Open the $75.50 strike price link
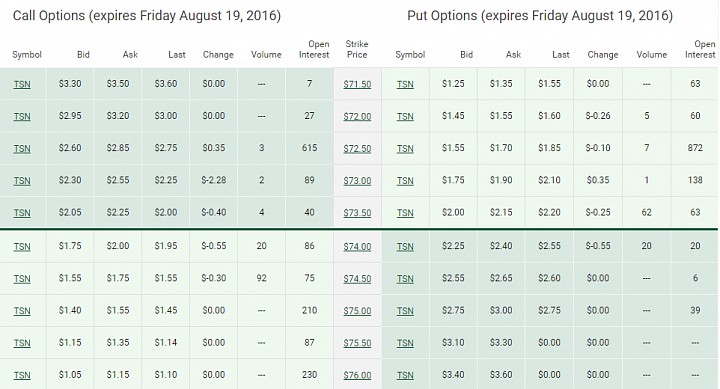This screenshot has width=720, height=389. tap(357, 343)
